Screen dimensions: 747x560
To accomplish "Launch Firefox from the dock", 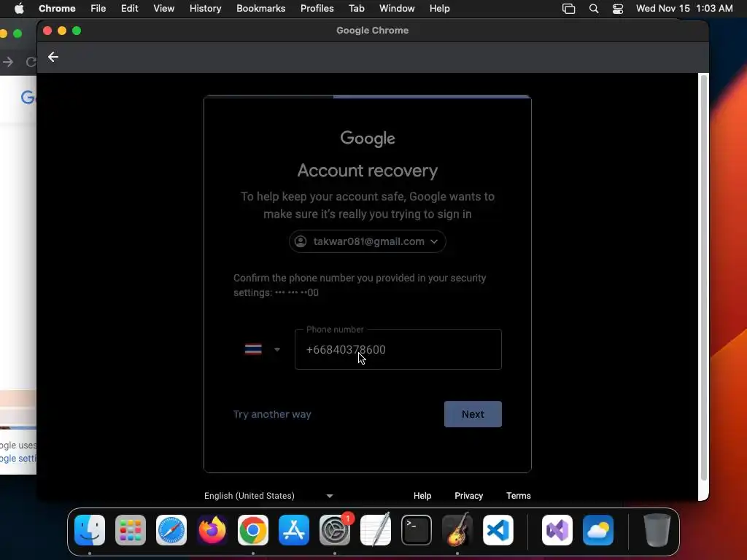I will (x=212, y=530).
